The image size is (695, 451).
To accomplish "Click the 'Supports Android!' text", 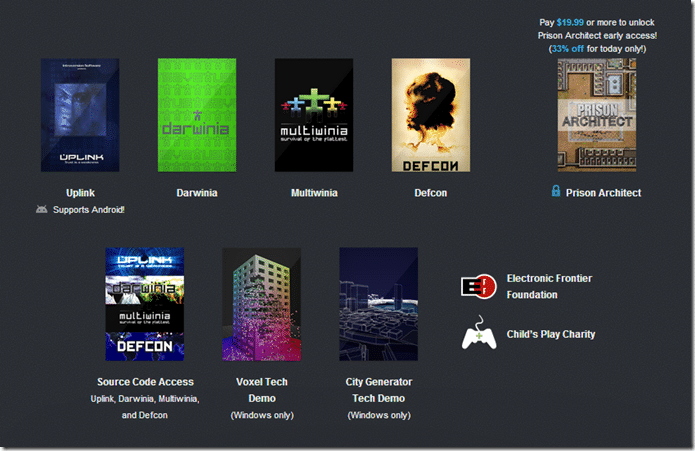I will coord(89,210).
